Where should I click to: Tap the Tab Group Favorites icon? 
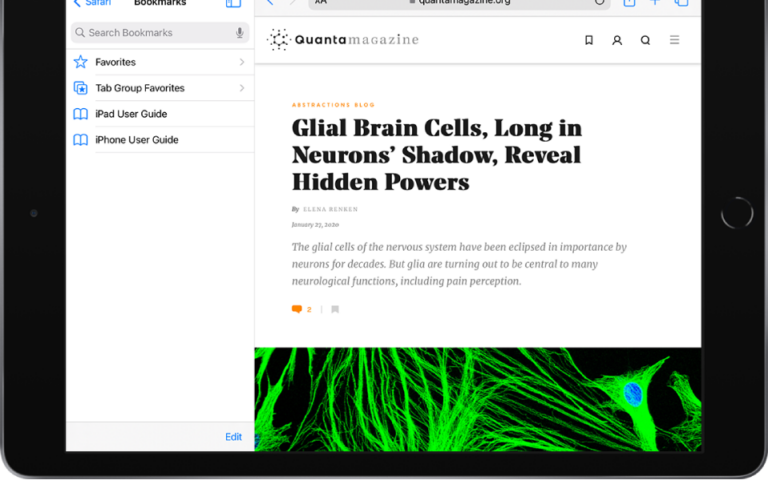tap(80, 88)
